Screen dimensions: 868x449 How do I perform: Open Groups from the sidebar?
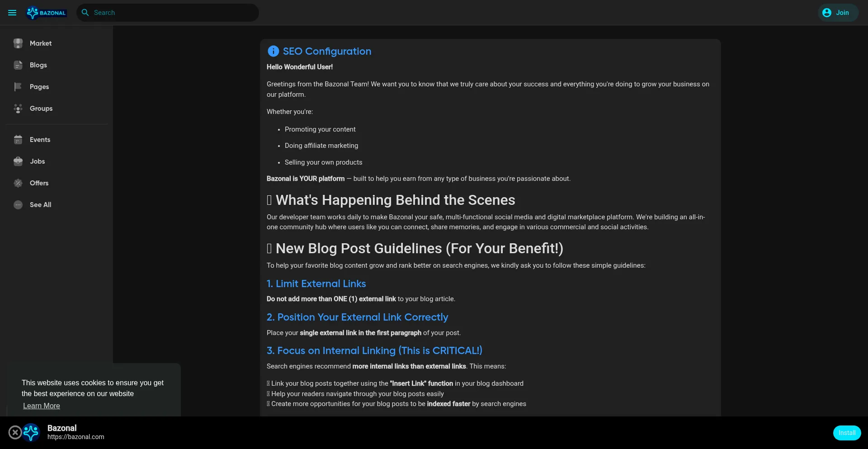click(x=57, y=109)
